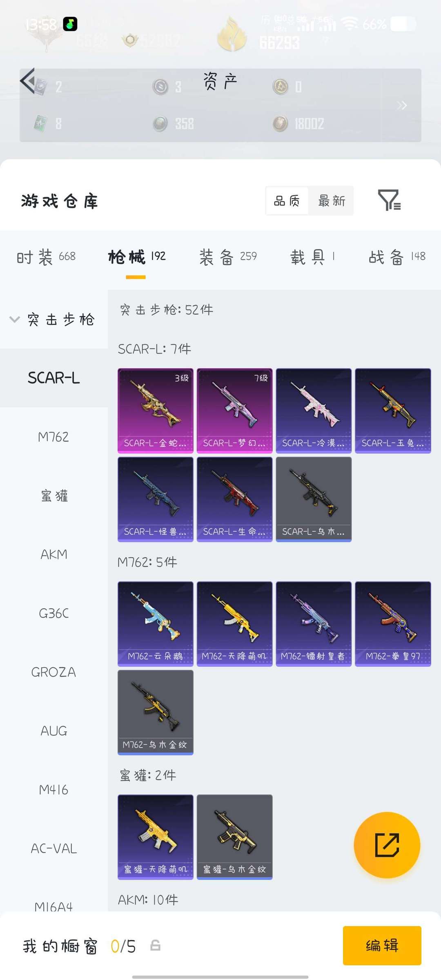The width and height of the screenshot is (441, 980).
Task: Switch sorting to 最新
Action: 331,200
